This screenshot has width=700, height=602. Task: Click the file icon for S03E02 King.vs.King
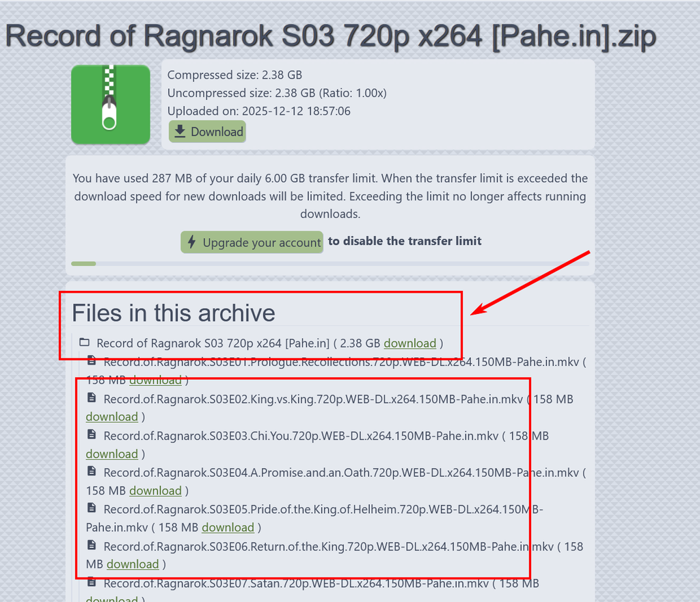click(x=92, y=397)
